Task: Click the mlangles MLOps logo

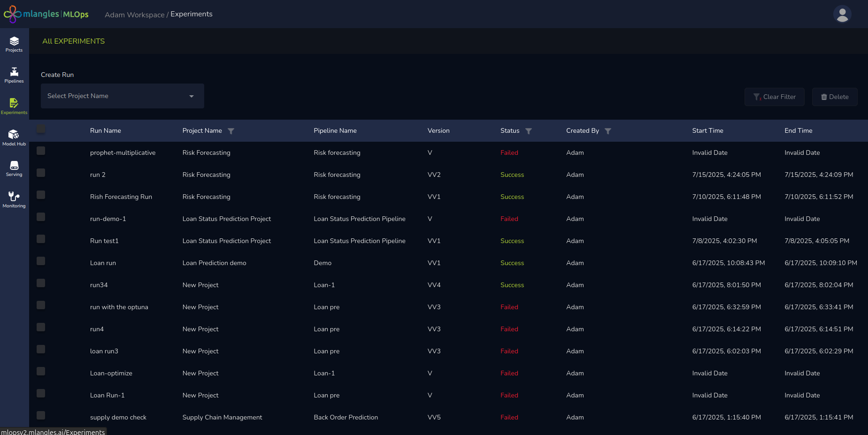Action: [46, 14]
